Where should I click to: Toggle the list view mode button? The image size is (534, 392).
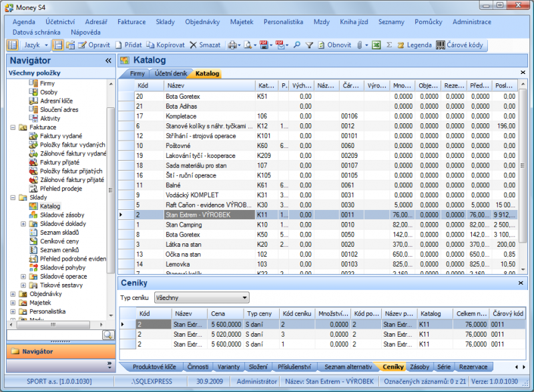pos(58,45)
